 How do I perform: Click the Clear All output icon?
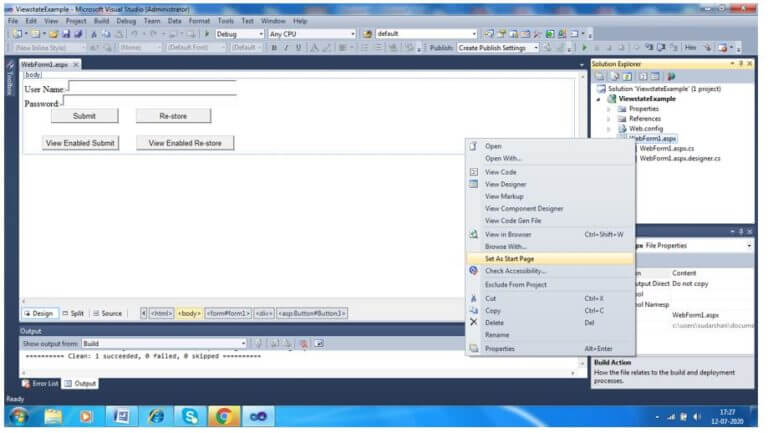coord(304,344)
